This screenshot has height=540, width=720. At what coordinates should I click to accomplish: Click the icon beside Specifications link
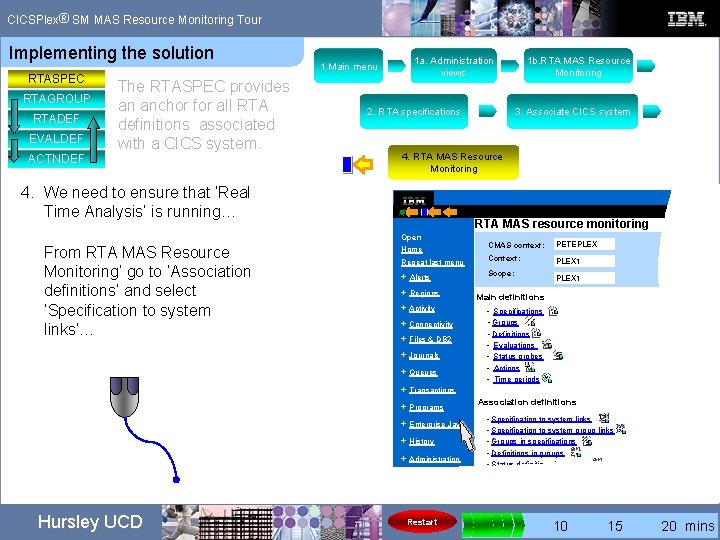553,311
